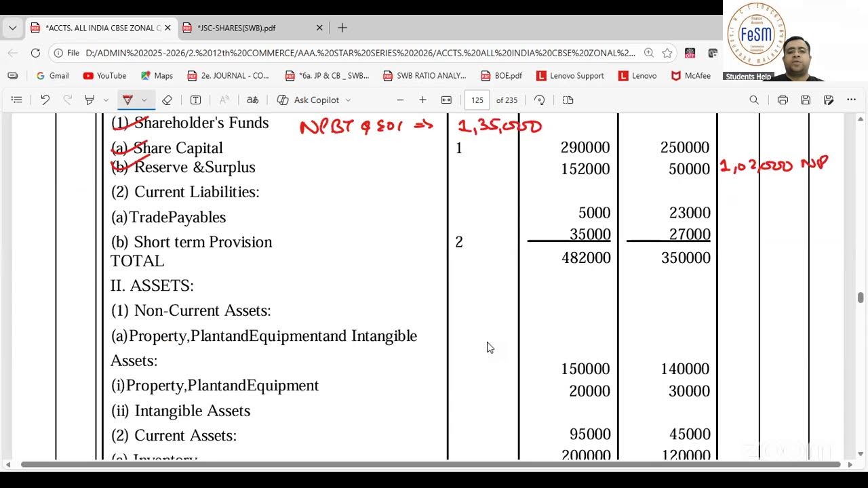Open Lenovo Support bookmark

[x=570, y=76]
